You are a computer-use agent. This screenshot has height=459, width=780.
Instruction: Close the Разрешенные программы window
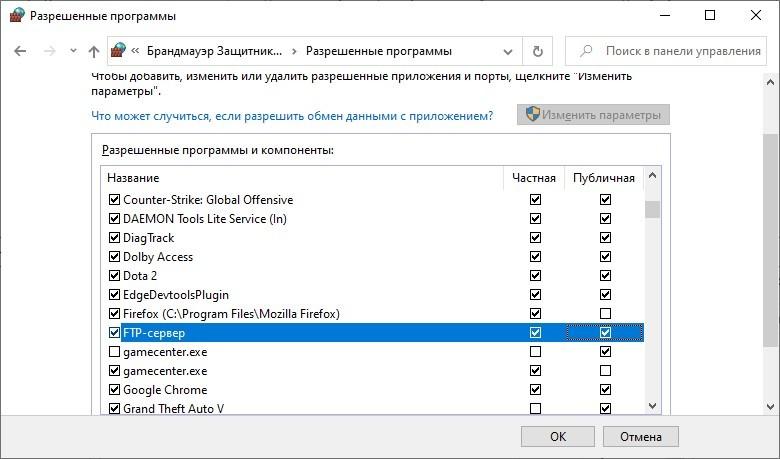click(756, 15)
